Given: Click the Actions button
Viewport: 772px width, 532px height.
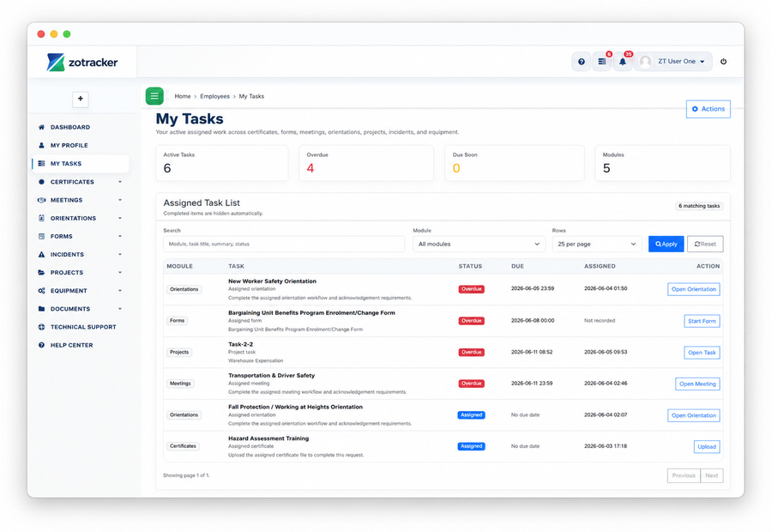Looking at the screenshot, I should coord(708,109).
